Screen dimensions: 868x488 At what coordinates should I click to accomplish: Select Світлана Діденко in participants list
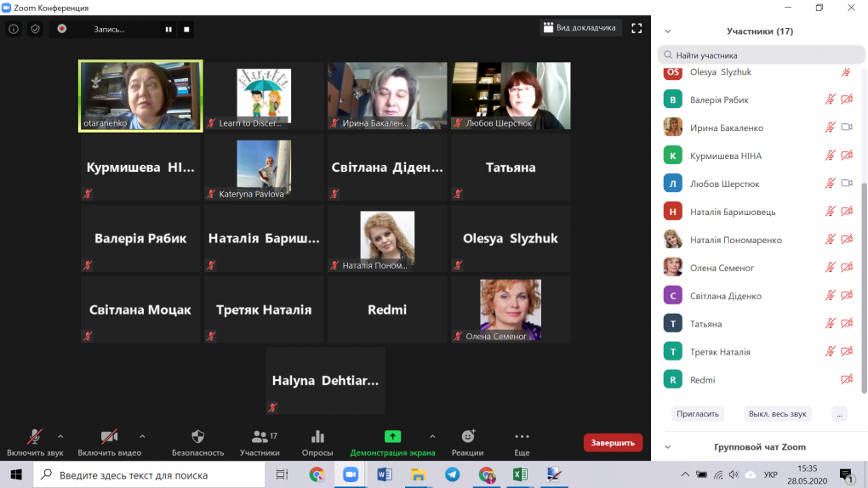[x=759, y=296]
